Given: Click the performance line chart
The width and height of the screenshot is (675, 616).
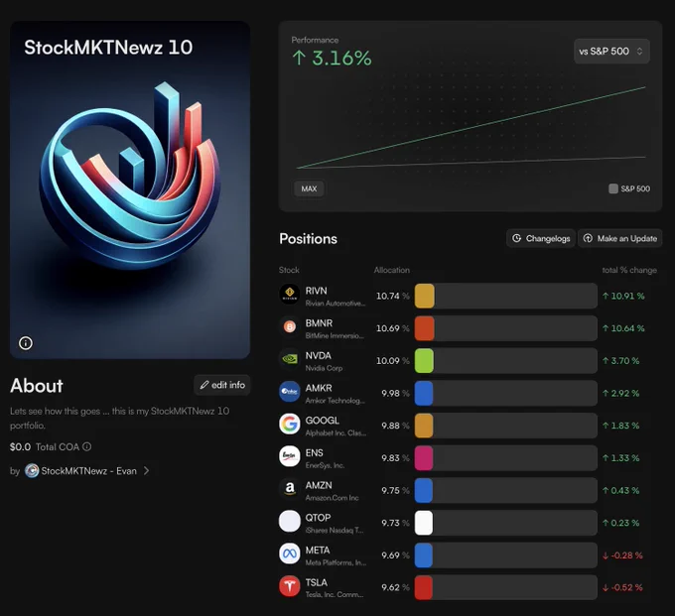Looking at the screenshot, I should click(471, 127).
